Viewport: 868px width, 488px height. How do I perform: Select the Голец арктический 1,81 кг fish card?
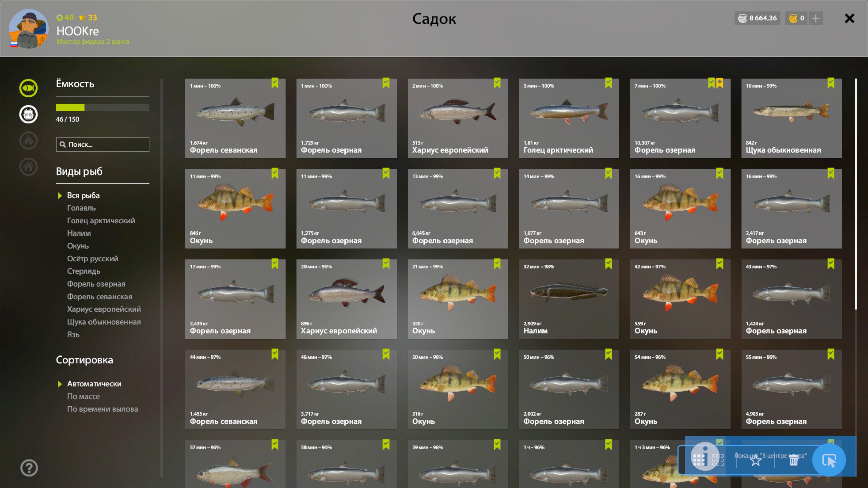tap(569, 118)
